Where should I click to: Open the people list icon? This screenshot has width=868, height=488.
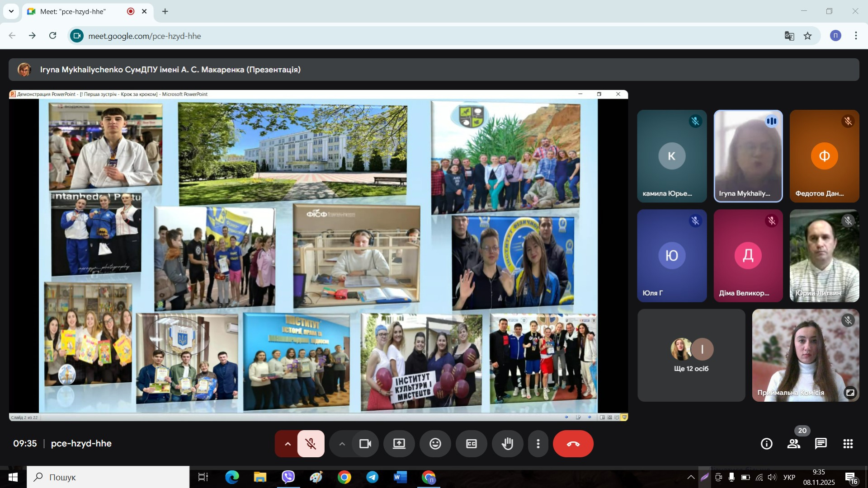[x=794, y=444]
